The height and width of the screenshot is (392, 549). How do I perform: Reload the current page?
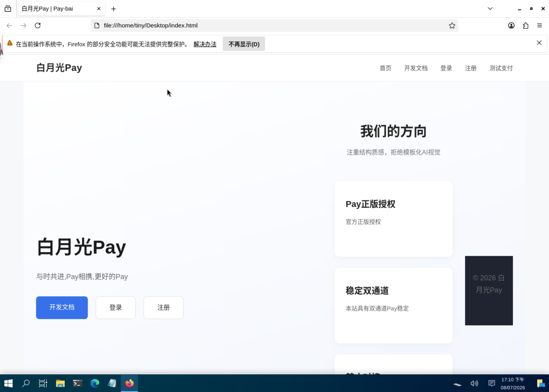(38, 26)
